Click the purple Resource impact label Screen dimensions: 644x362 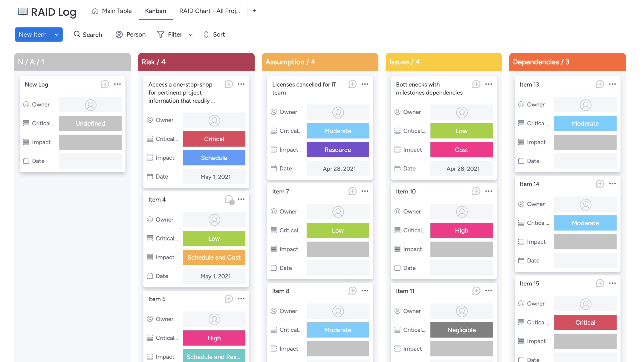(x=337, y=149)
